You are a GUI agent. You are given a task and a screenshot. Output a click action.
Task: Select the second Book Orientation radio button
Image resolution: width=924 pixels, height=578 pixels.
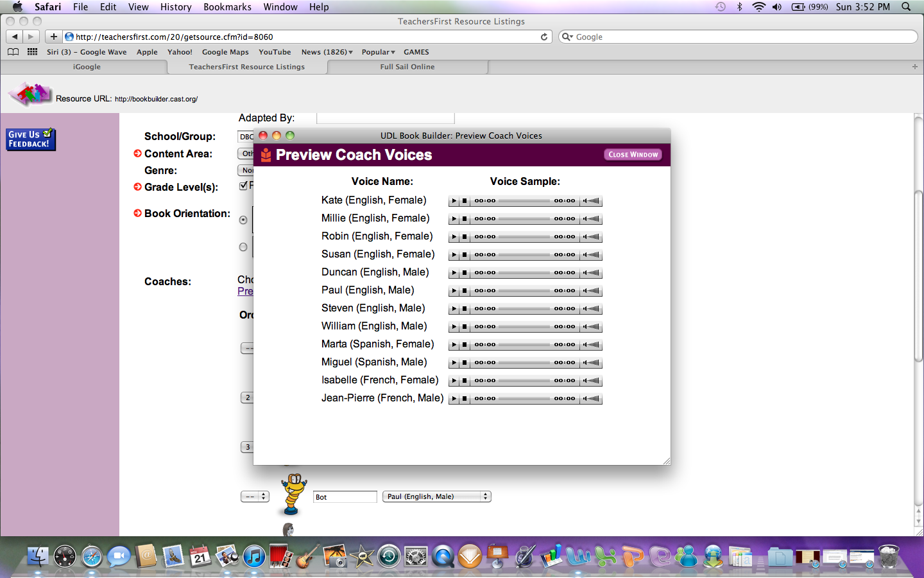pyautogui.click(x=243, y=247)
